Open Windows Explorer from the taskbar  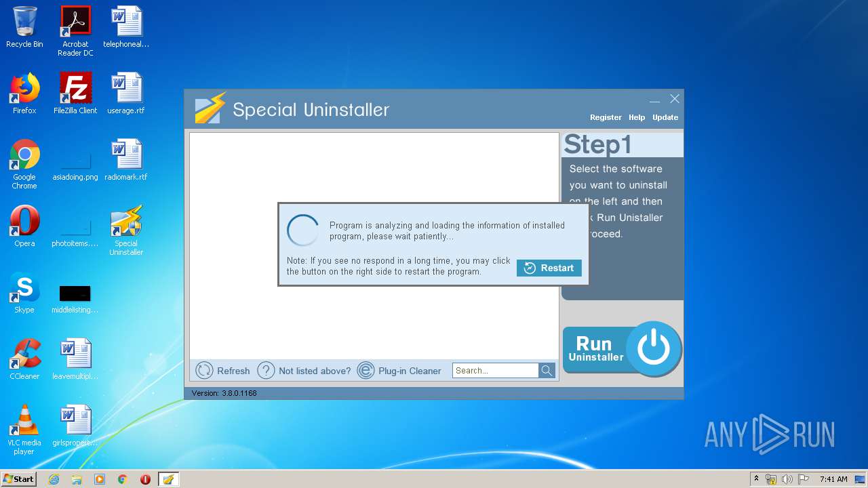77,479
